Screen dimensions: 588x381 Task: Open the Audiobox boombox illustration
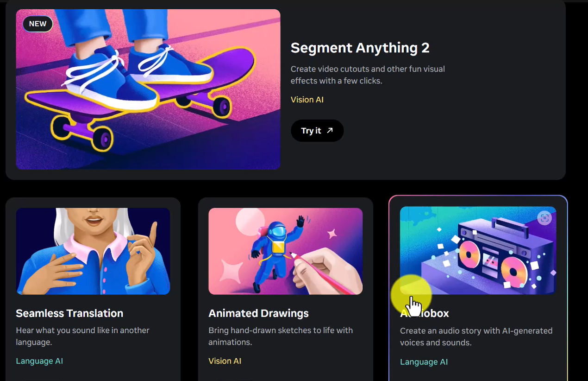point(478,250)
